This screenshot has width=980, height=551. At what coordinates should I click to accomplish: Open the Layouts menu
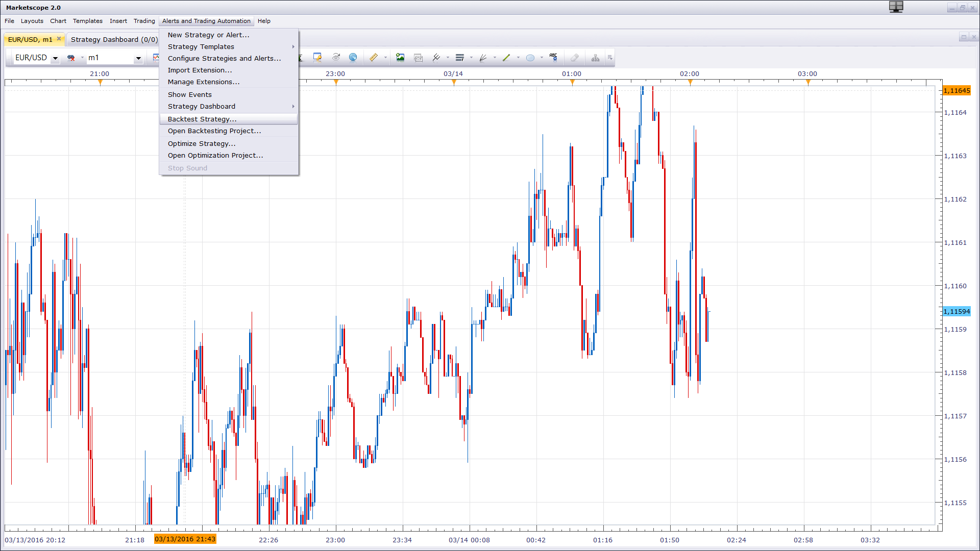click(x=32, y=21)
